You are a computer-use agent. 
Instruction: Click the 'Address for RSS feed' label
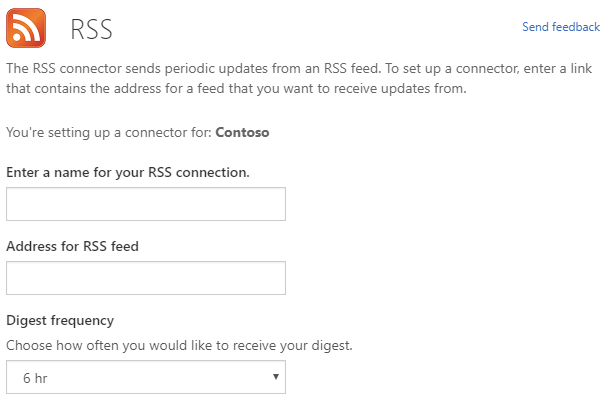pyautogui.click(x=72, y=247)
